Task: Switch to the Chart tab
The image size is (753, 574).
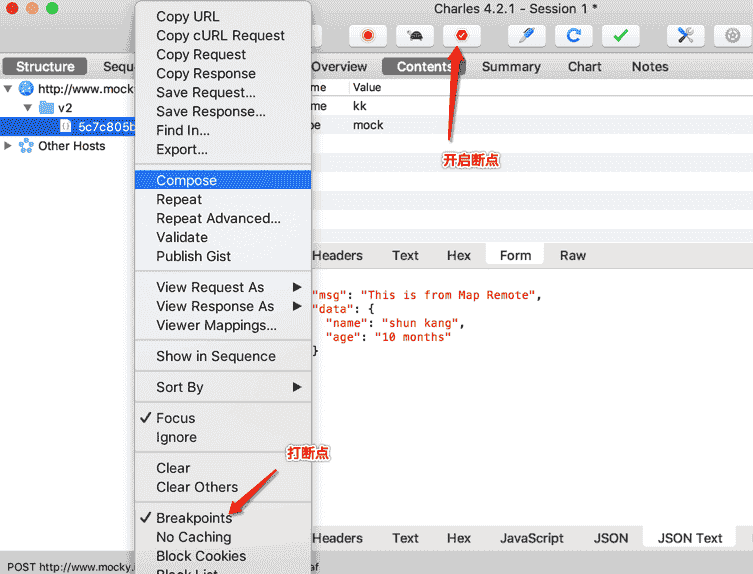Action: [584, 66]
